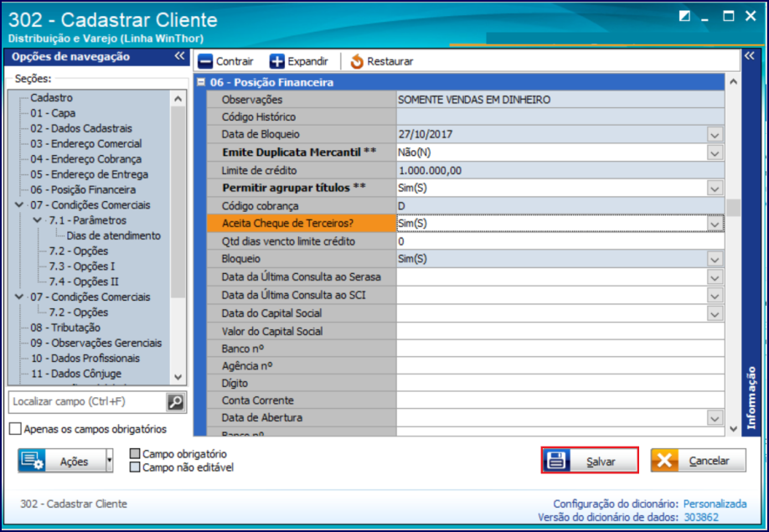Click the floppy disk icon on Salvar

556,461
